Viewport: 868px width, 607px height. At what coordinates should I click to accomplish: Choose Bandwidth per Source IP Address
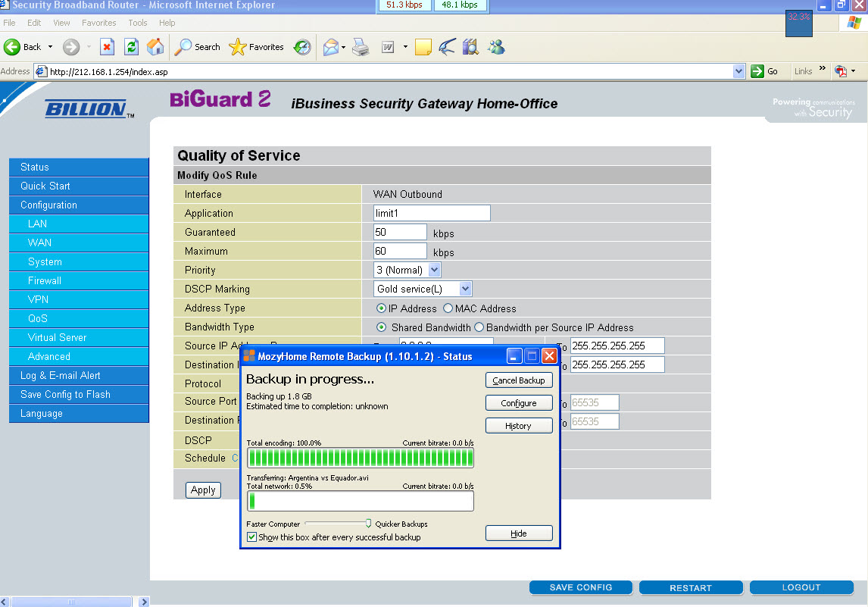[479, 327]
